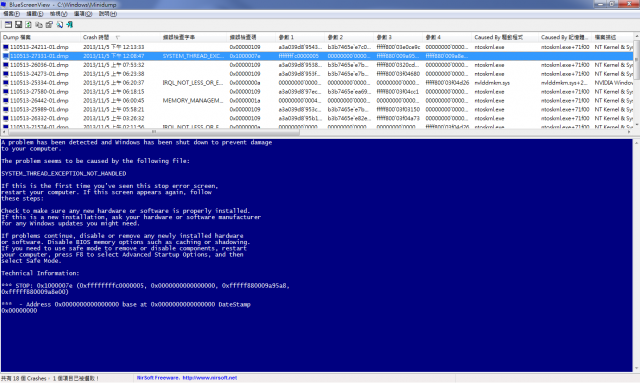Sort by Caused By driver column header
Image resolution: width=640 pixels, height=383 pixels.
point(505,37)
